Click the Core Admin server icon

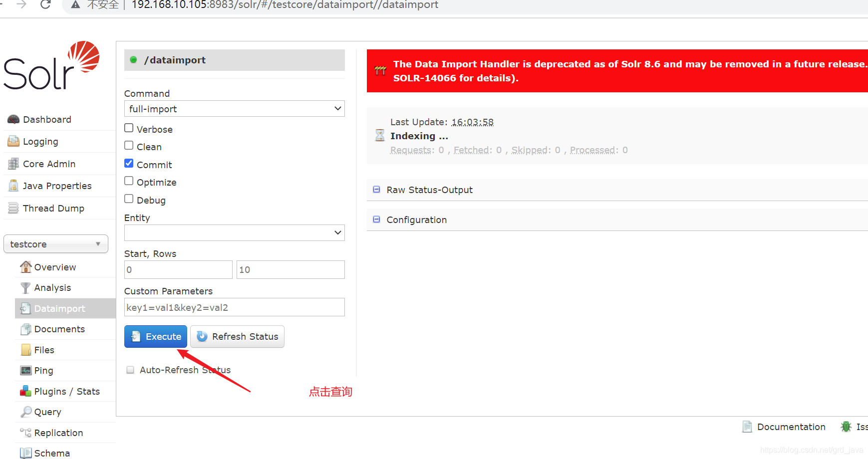[13, 164]
